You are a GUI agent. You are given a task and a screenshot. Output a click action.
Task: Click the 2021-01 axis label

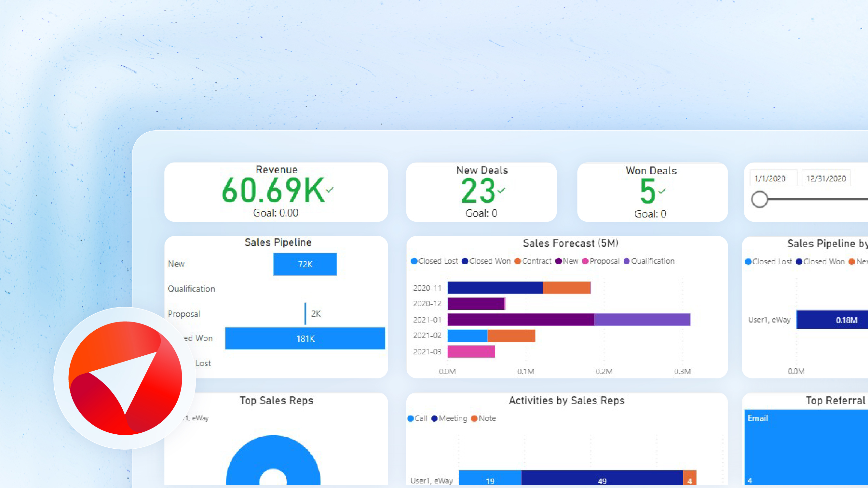tap(427, 320)
